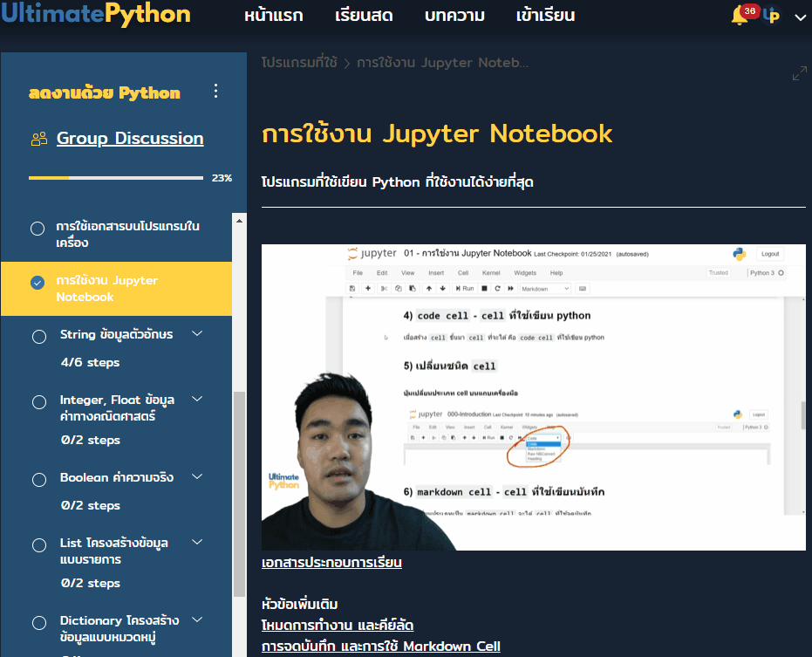Image resolution: width=812 pixels, height=657 pixels.
Task: Click the UP profile avatar
Action: [x=771, y=16]
